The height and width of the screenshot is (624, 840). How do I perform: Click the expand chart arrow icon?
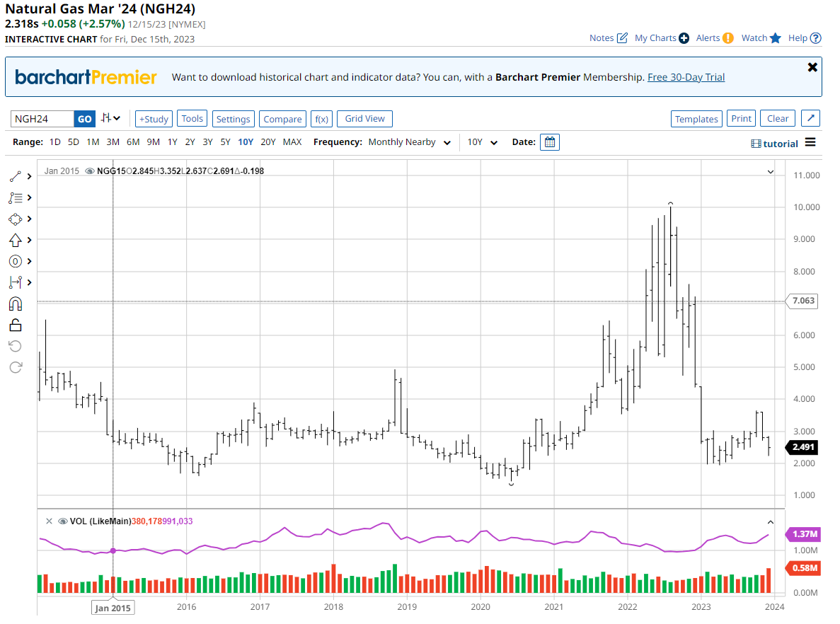click(812, 119)
